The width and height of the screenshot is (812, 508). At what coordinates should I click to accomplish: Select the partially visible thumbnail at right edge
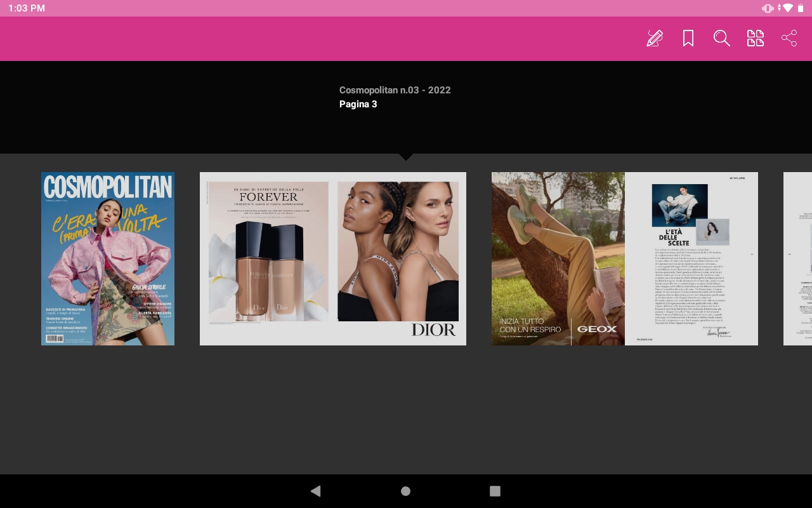coord(798,258)
